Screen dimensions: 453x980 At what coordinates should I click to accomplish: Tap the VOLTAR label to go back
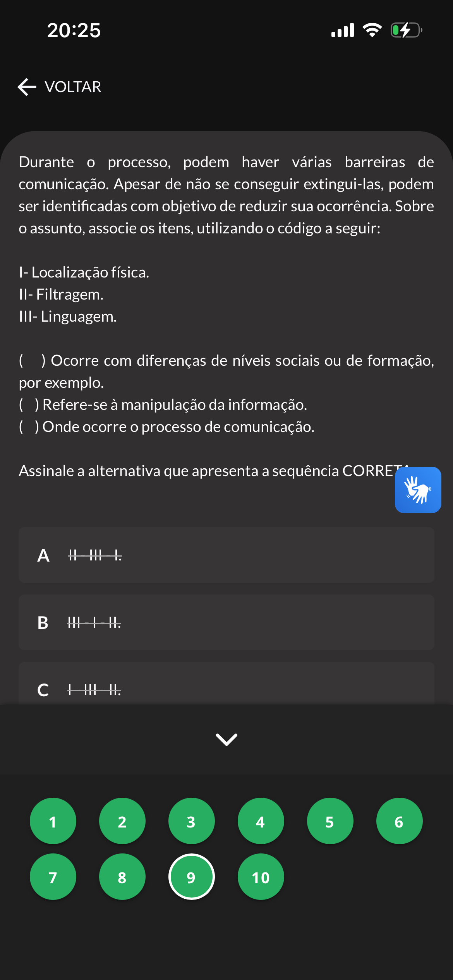(x=73, y=87)
